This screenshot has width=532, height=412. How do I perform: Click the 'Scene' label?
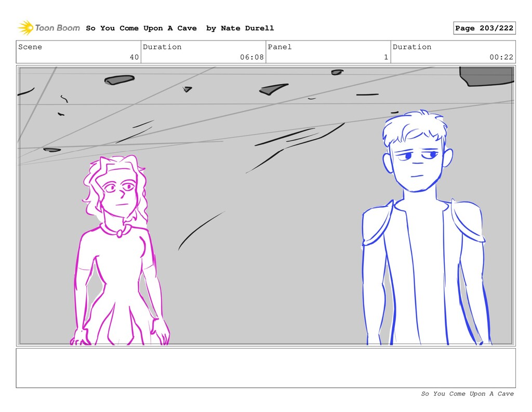(30, 47)
